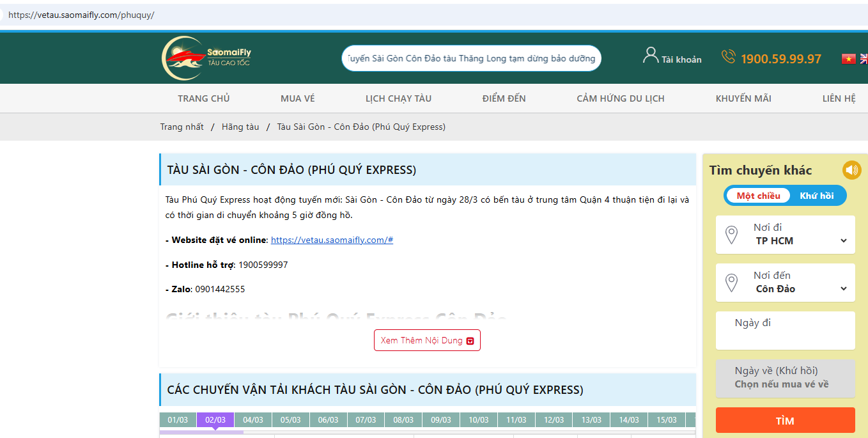The image size is (868, 438).
Task: Click the Tài khoản user icon
Action: [650, 56]
